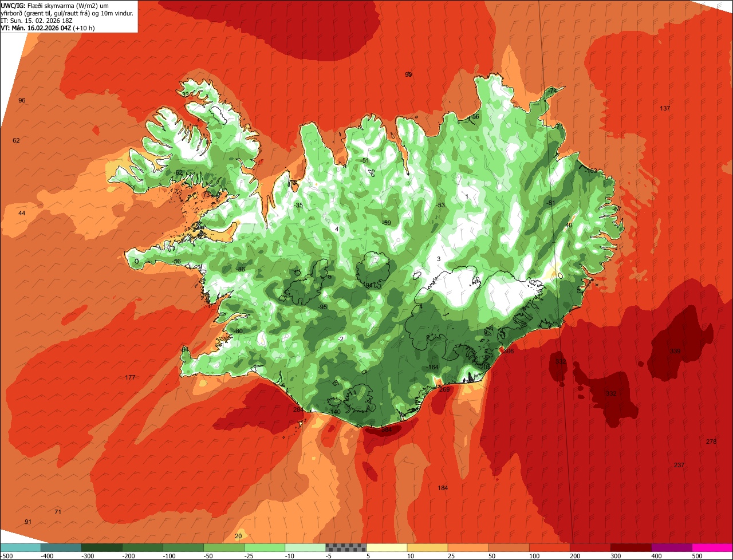Screen dimensions: 733x560
Task: Click the legend swatch between 50 and 100
Action: (508, 547)
